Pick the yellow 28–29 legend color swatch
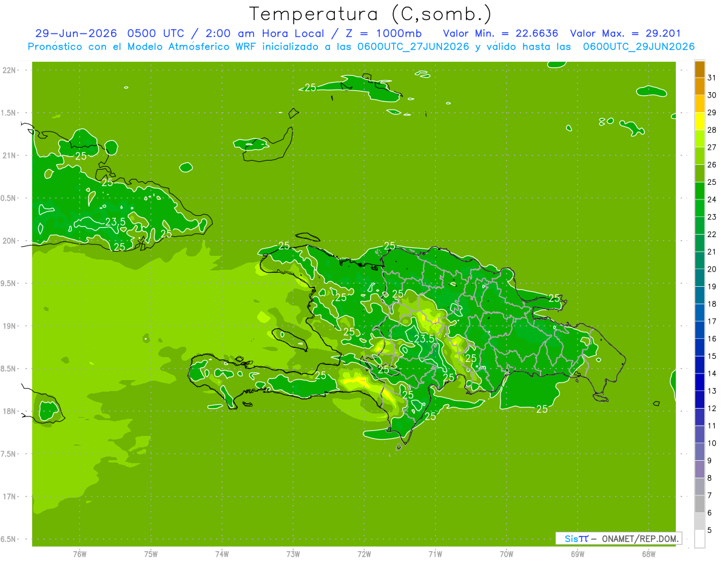The image size is (728, 562). [699, 121]
